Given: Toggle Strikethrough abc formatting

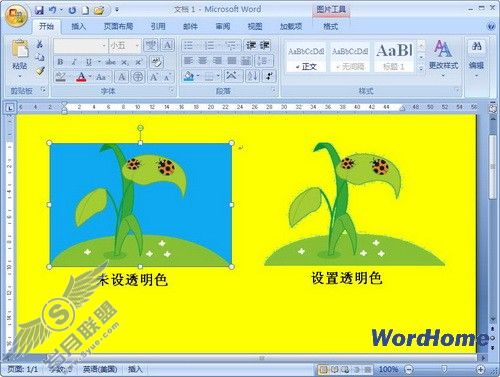Looking at the screenshot, I should 110,62.
